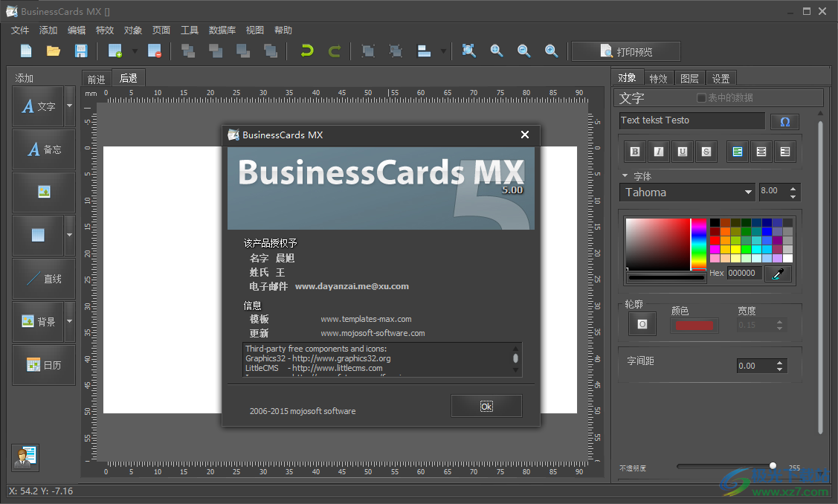Click the image insert tool in sidebar
The width and height of the screenshot is (838, 504).
tap(43, 192)
